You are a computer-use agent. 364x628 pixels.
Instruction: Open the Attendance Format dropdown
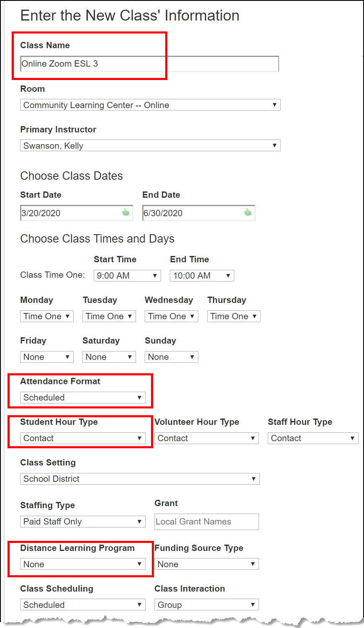tap(82, 398)
